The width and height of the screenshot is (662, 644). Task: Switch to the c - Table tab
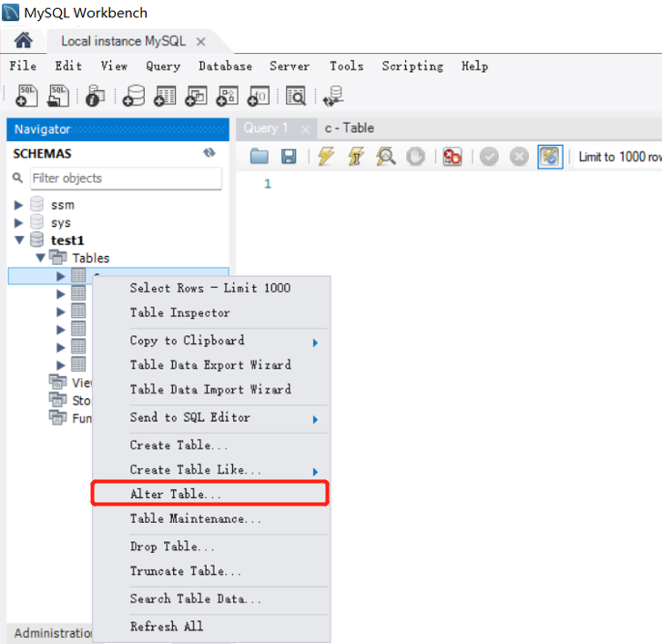(x=349, y=128)
